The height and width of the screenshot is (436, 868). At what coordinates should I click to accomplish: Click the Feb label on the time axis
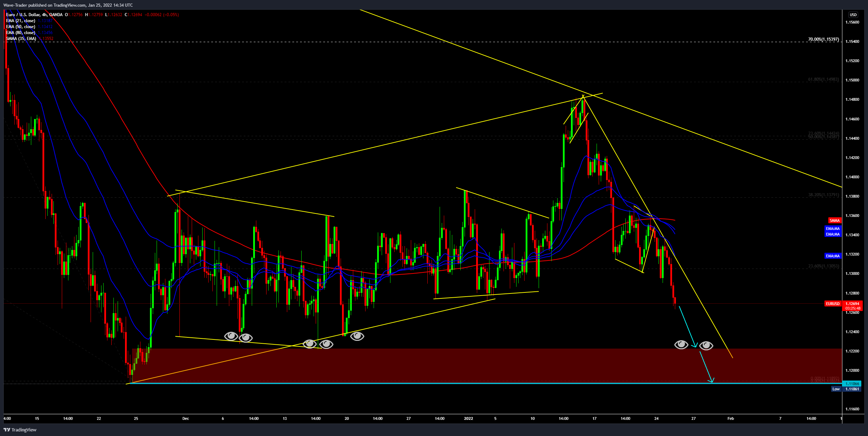[731, 418]
